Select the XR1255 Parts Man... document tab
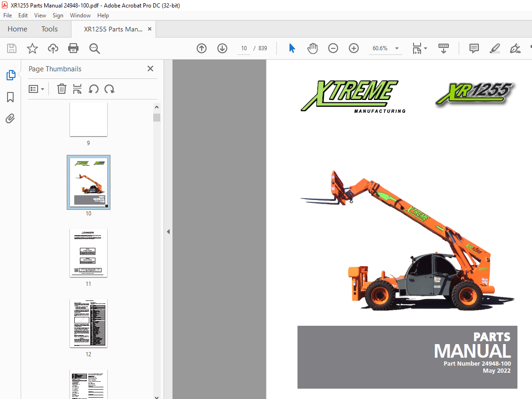Image resolution: width=532 pixels, height=399 pixels. tap(113, 29)
